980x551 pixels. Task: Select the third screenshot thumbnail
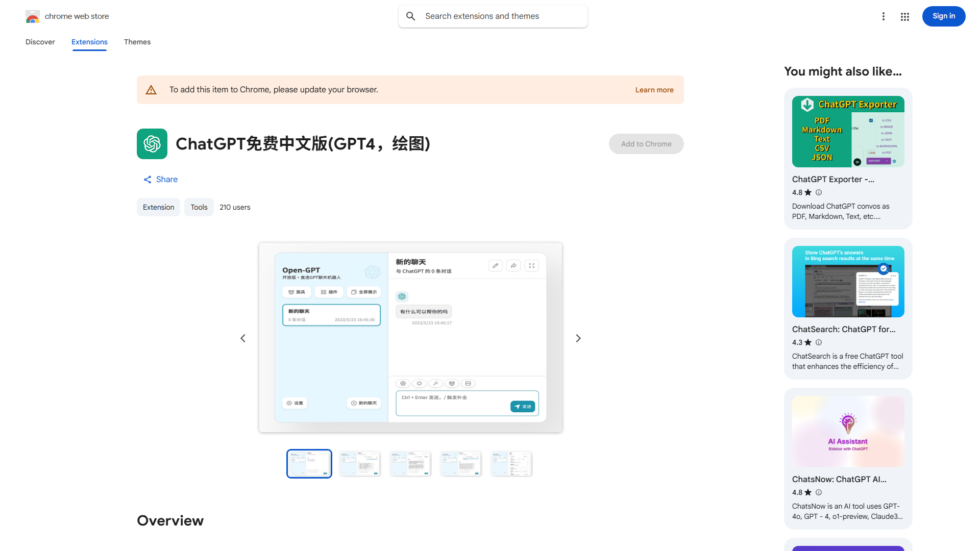click(410, 463)
